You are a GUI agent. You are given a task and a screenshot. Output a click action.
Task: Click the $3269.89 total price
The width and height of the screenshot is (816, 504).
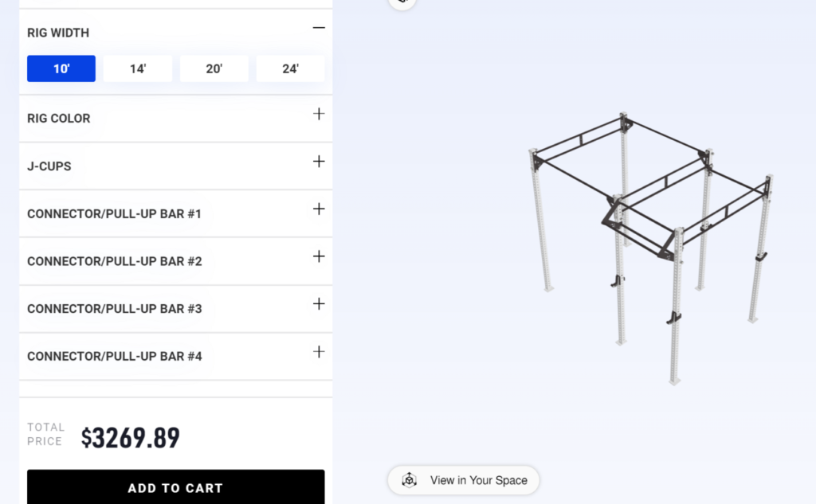tap(131, 438)
